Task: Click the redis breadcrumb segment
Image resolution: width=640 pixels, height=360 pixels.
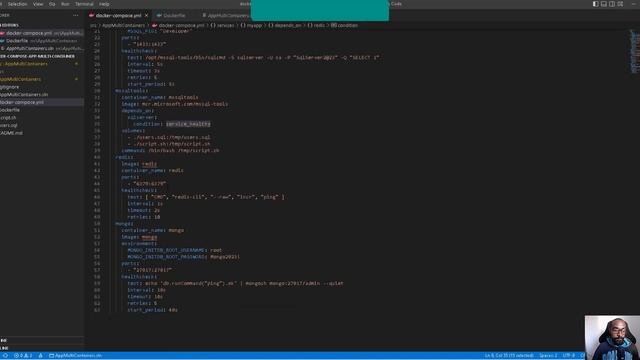Action: [x=316, y=25]
